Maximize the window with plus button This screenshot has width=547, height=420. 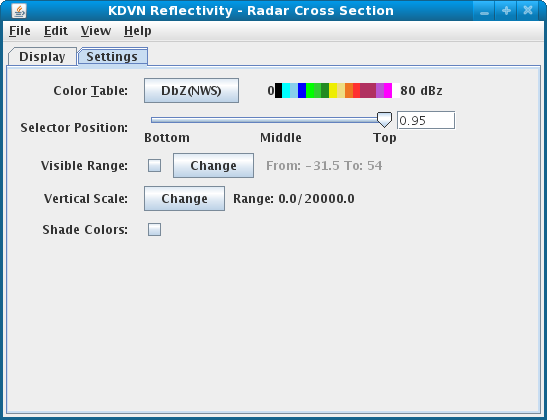506,11
